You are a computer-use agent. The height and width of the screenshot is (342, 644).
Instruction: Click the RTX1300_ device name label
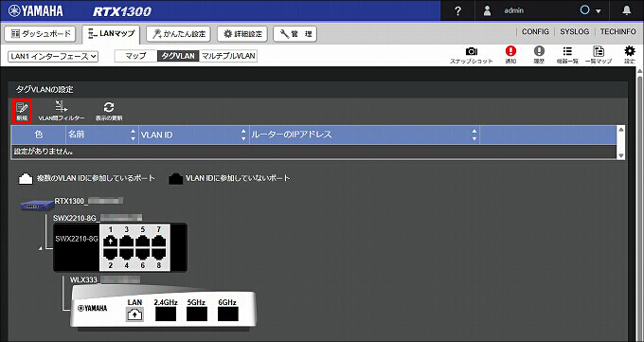71,201
